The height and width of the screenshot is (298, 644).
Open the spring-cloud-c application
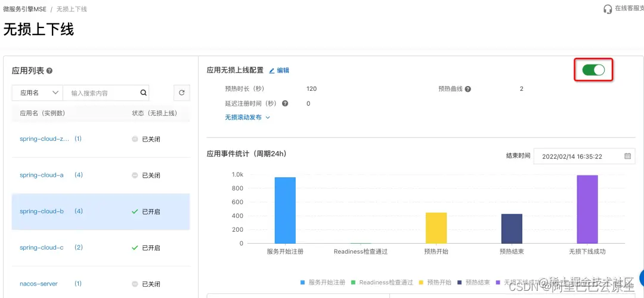click(42, 247)
